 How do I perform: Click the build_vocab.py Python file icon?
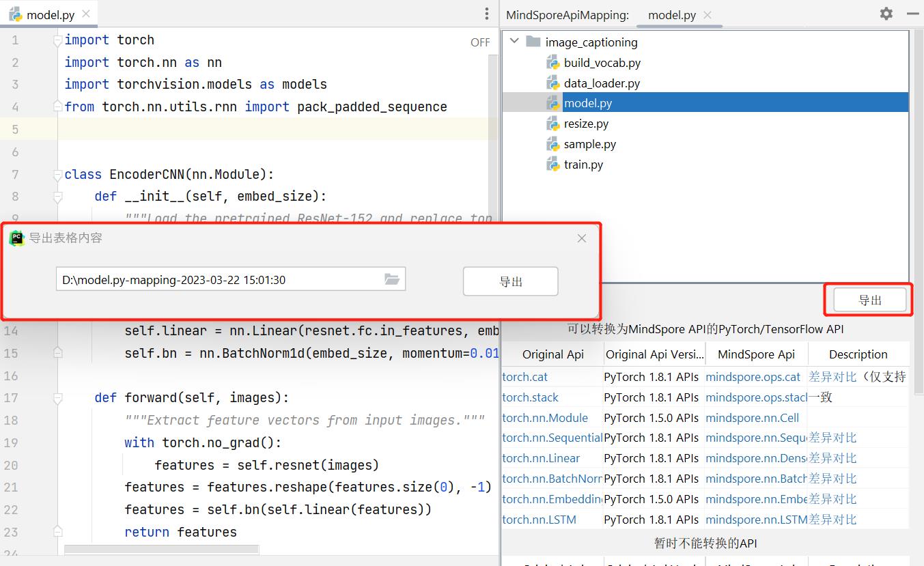pyautogui.click(x=552, y=63)
